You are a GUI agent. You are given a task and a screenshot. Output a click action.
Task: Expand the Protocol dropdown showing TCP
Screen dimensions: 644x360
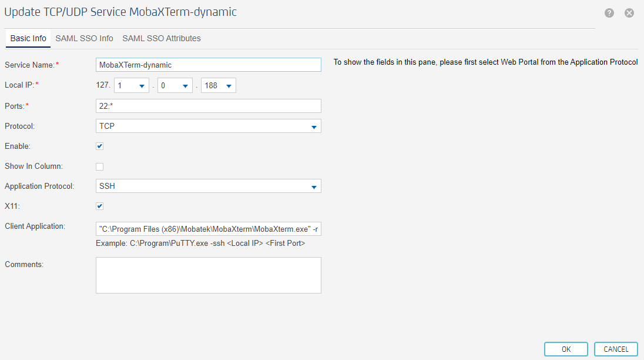tap(208, 126)
